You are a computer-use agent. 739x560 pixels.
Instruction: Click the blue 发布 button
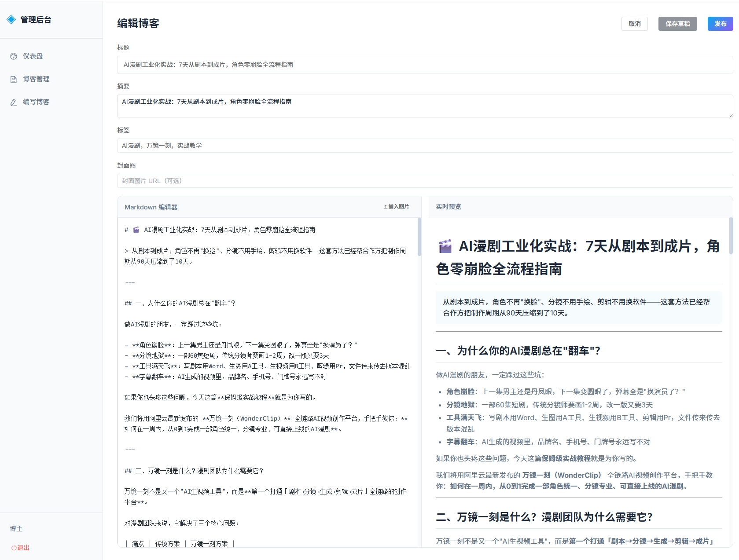(720, 24)
